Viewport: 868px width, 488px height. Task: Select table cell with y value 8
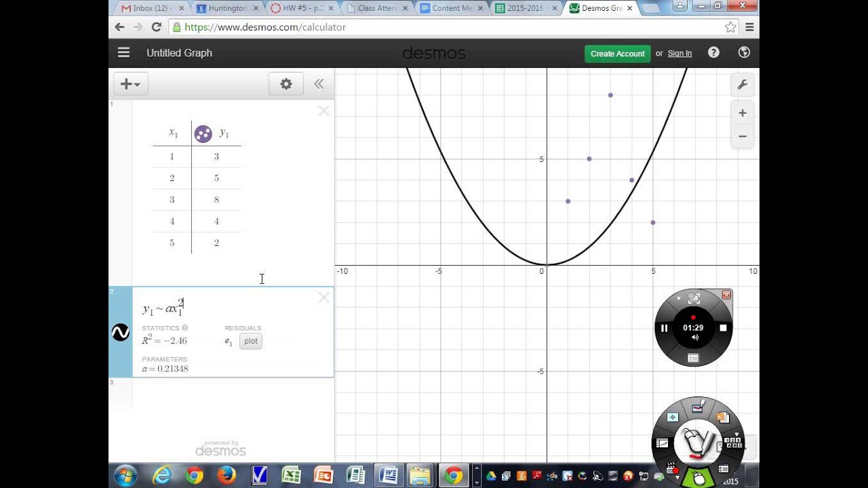pyautogui.click(x=216, y=200)
